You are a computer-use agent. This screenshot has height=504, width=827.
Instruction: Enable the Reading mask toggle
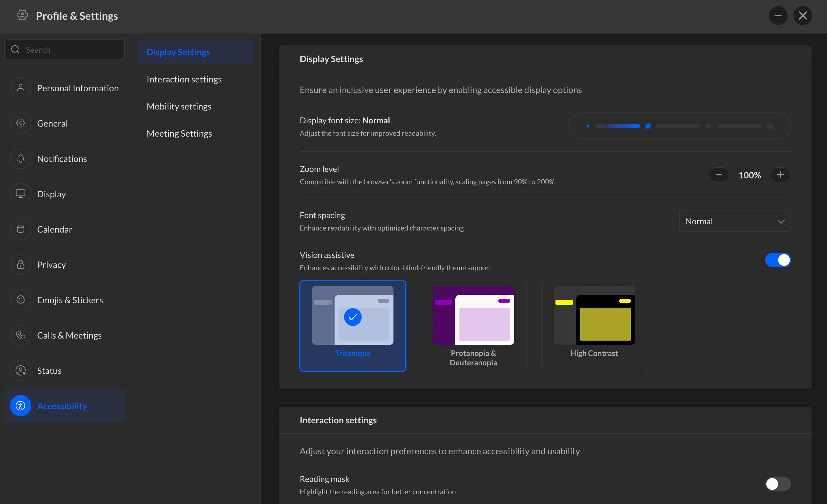pos(778,484)
